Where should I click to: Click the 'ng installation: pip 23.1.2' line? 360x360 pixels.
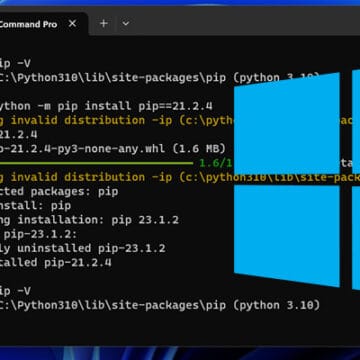point(89,220)
